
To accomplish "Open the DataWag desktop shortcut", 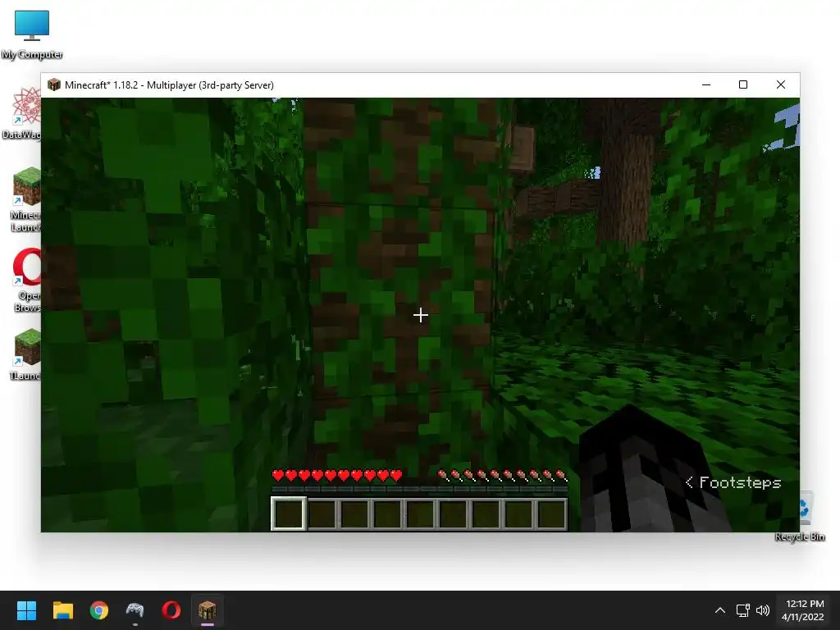I will pos(21,112).
